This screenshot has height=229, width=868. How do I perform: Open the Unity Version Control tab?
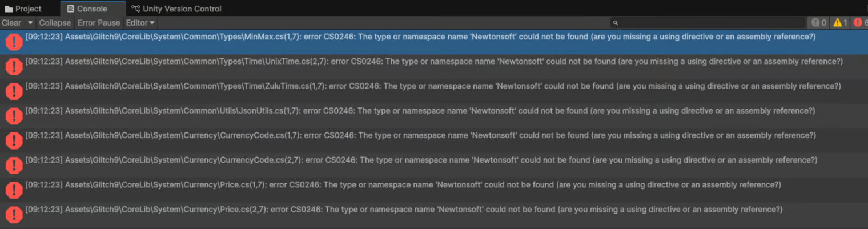coord(182,9)
